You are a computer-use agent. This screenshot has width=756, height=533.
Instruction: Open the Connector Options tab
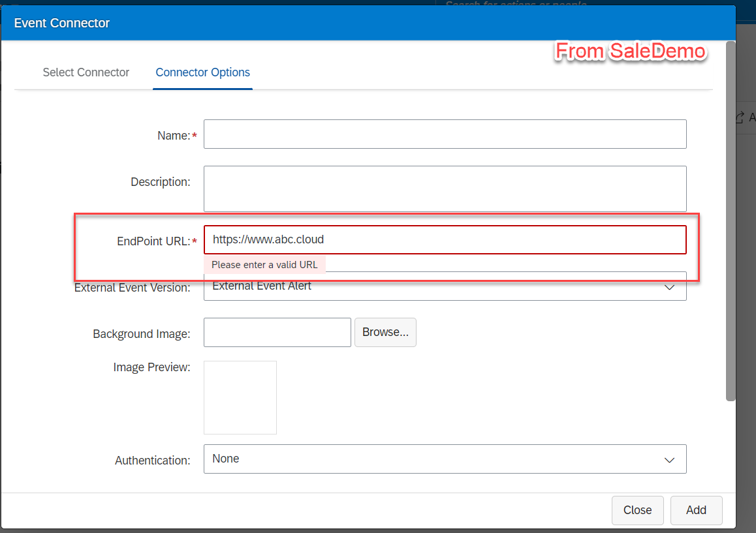tap(202, 72)
